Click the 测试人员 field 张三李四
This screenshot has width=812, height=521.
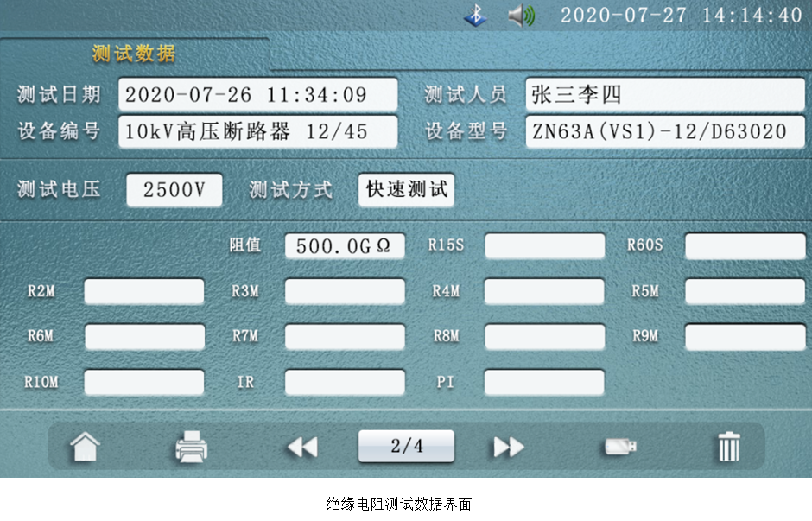pos(665,95)
